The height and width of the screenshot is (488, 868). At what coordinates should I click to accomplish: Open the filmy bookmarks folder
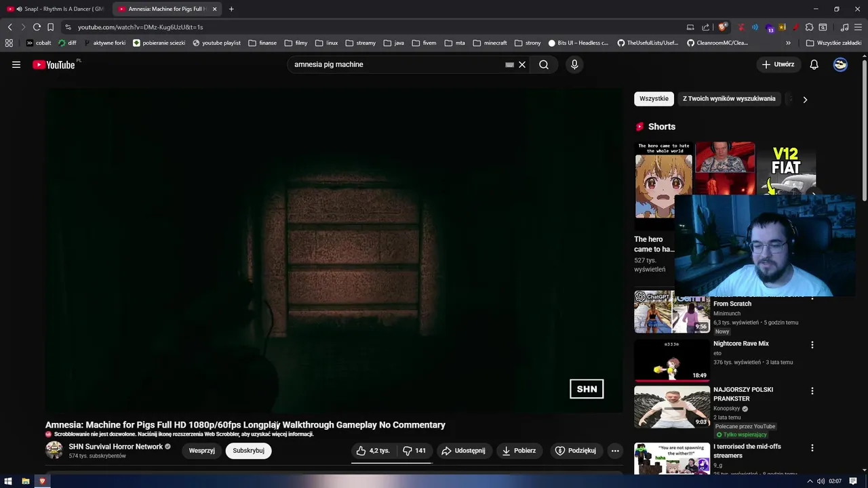coord(296,43)
